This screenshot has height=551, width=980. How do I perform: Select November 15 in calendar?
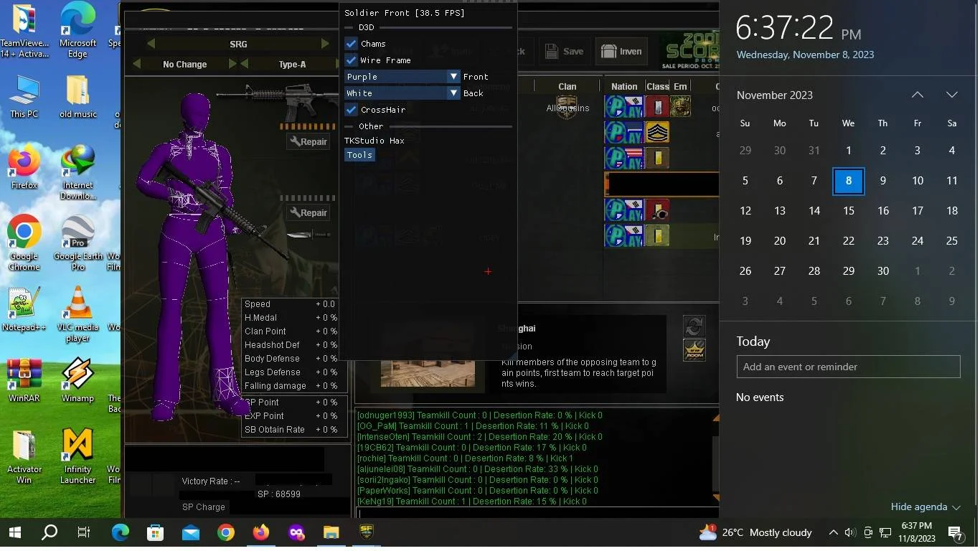point(849,211)
